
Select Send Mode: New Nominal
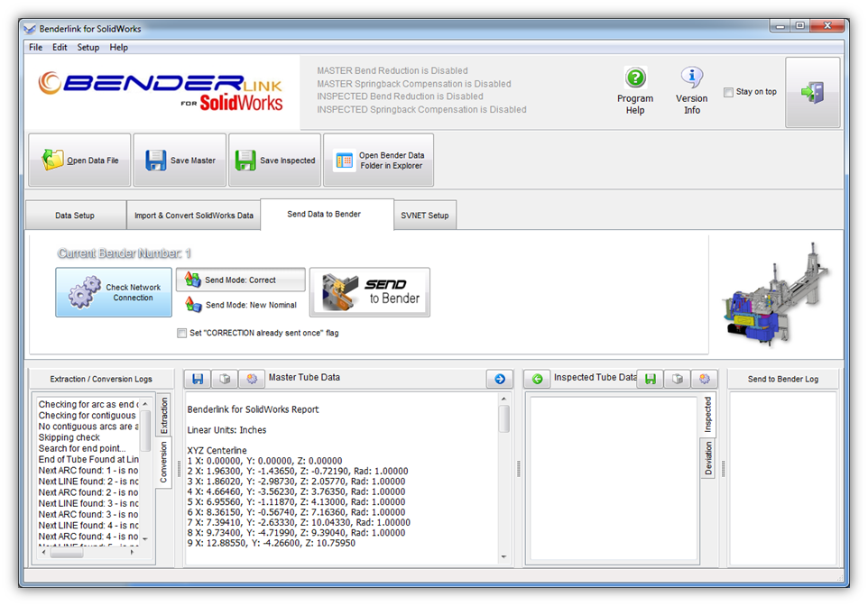pos(240,305)
